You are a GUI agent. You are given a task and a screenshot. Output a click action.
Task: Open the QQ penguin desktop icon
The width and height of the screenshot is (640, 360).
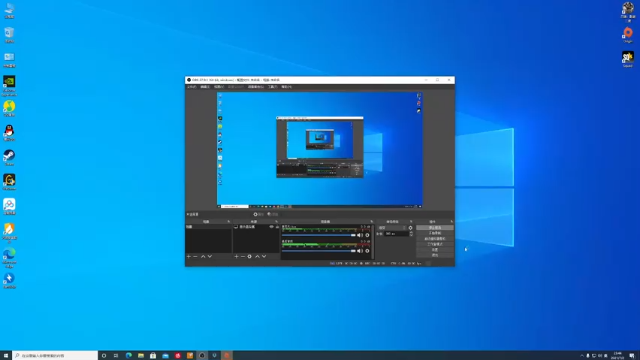click(x=9, y=133)
